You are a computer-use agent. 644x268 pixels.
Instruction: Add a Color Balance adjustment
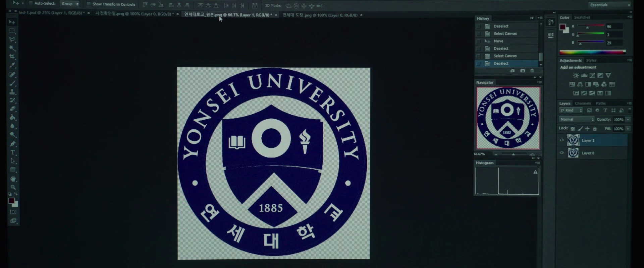[580, 84]
